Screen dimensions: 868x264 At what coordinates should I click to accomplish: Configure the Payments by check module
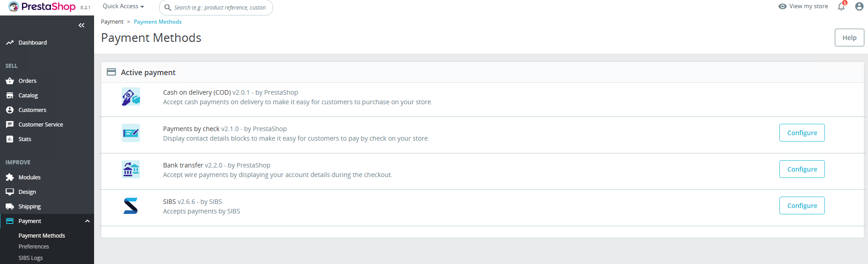pyautogui.click(x=802, y=133)
